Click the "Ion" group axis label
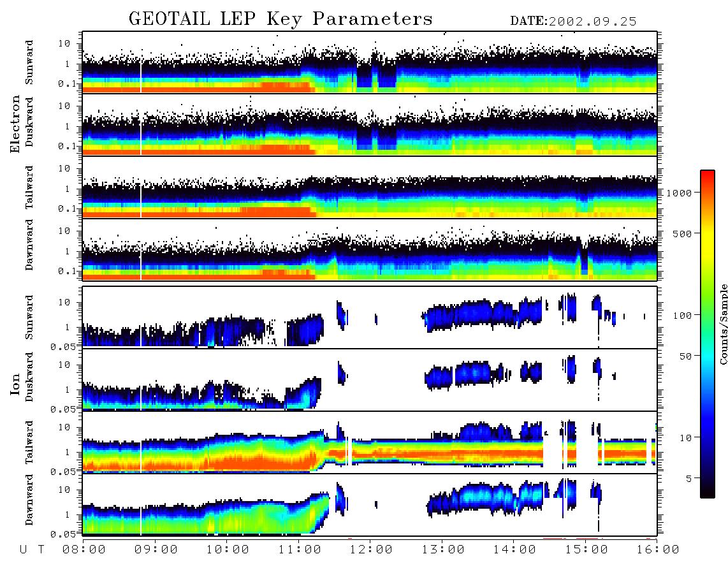The image size is (728, 561). point(15,384)
